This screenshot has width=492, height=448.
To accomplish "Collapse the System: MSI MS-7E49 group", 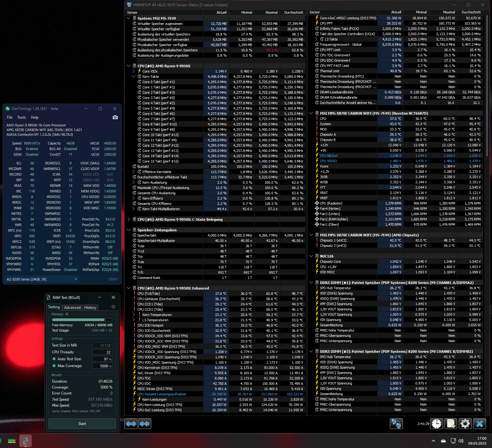I will point(129,18).
